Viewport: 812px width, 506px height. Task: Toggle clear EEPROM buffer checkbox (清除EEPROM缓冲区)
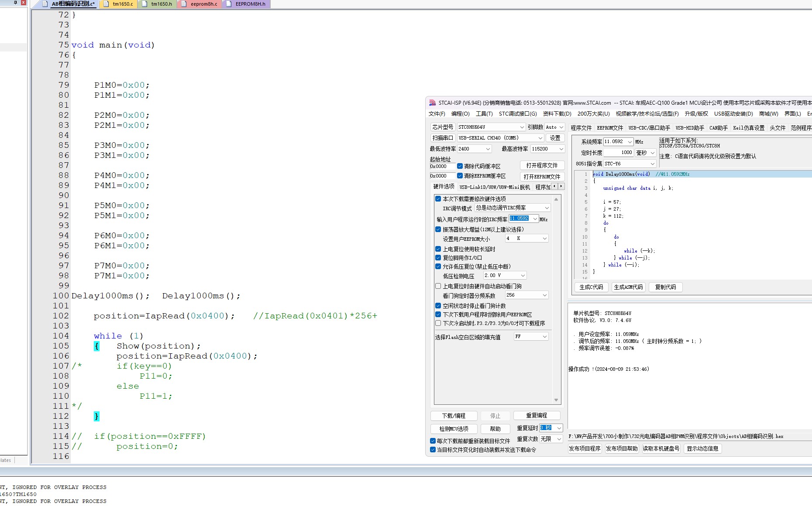click(460, 176)
